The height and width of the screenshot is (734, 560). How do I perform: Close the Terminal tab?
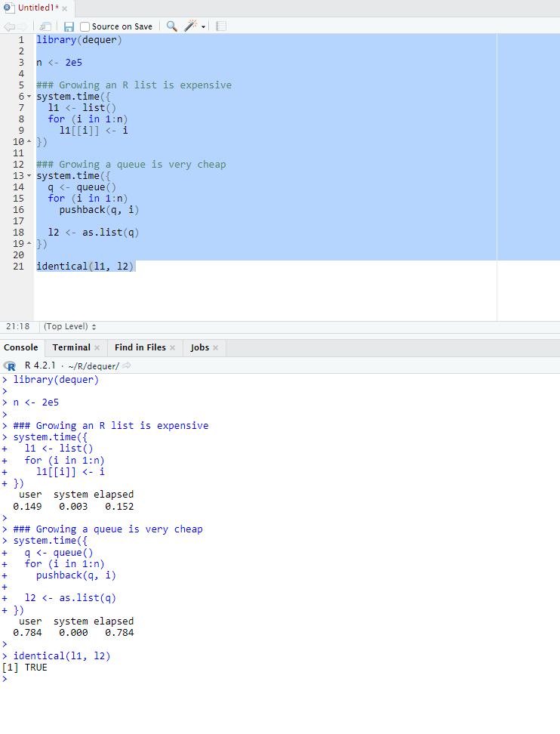[97, 348]
